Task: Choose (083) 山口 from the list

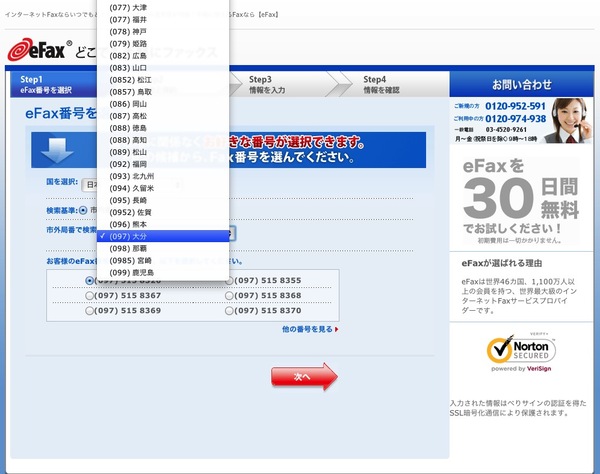Action: coord(163,68)
